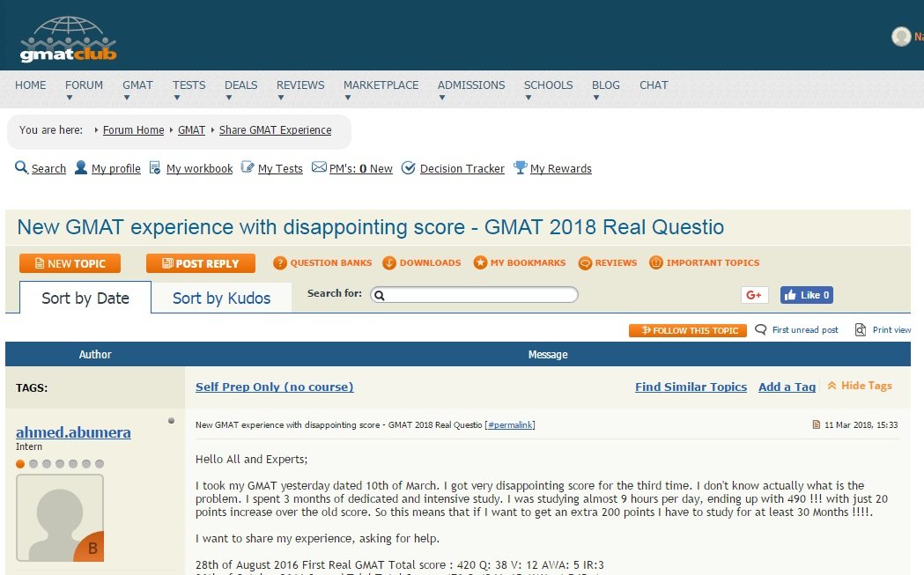Click the Question Banks question-mark icon
This screenshot has height=575, width=924.
point(280,262)
